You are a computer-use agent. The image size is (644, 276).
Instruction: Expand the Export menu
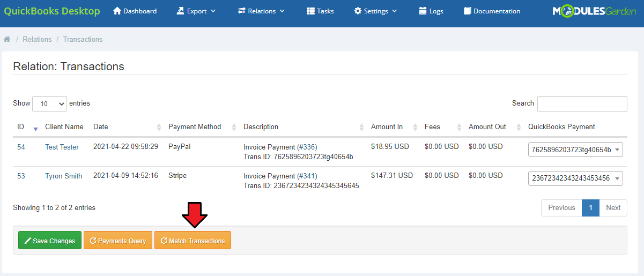point(196,11)
